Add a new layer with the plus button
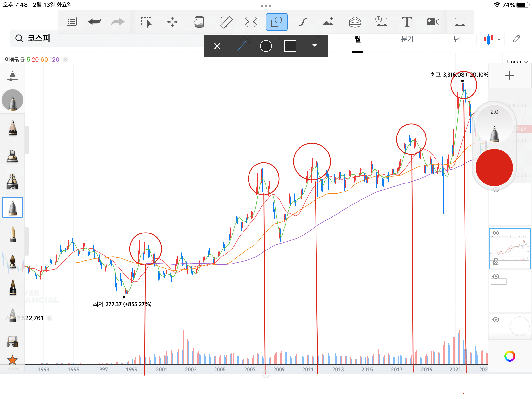The width and height of the screenshot is (532, 399). (x=509, y=75)
